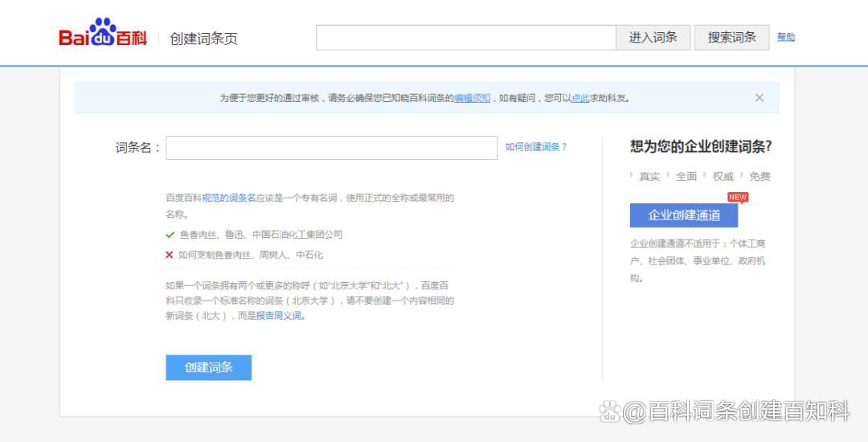Image resolution: width=868 pixels, height=442 pixels.
Task: Open the 编辑须知 link in the notice
Action: 472,98
